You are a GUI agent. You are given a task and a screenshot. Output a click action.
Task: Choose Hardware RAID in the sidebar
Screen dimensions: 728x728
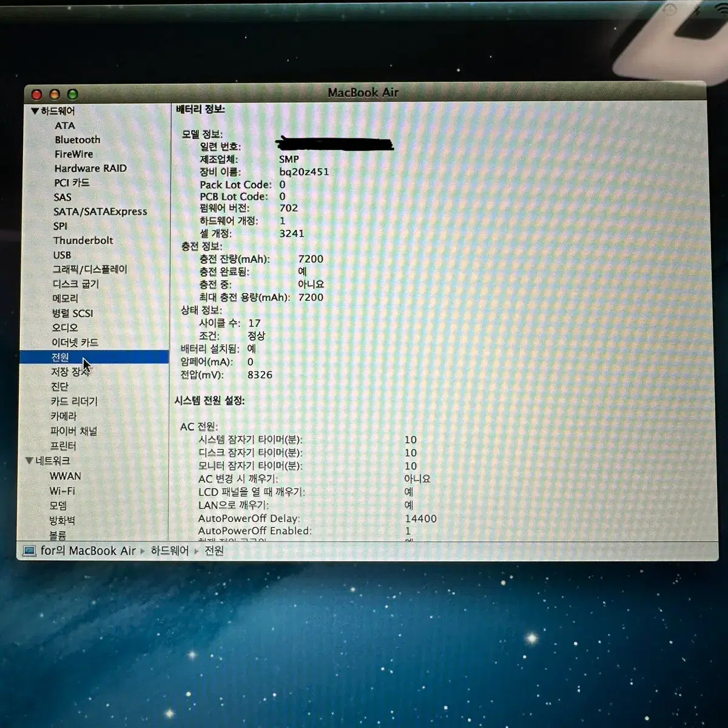tap(90, 169)
